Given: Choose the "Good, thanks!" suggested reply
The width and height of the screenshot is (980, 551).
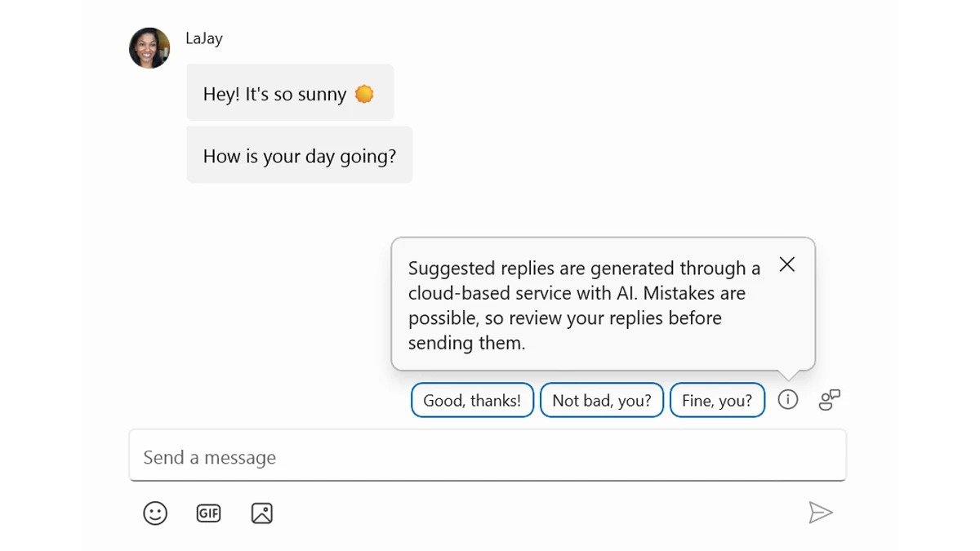Looking at the screenshot, I should [472, 401].
